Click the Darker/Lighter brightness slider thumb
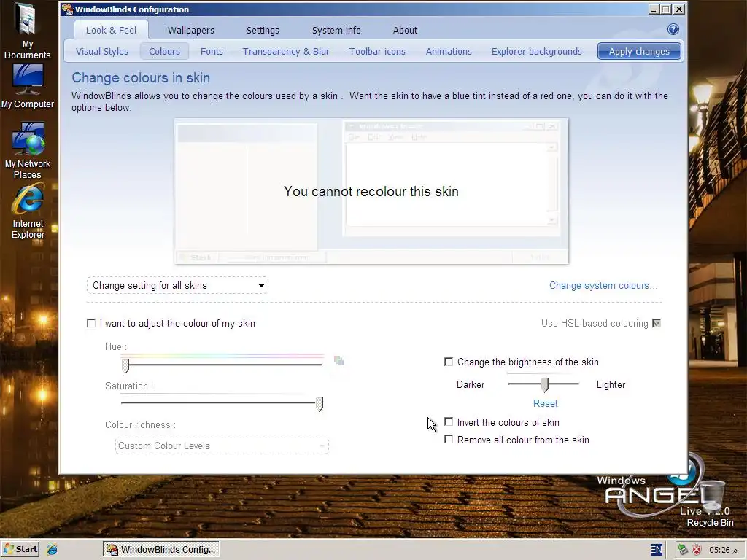Image resolution: width=747 pixels, height=560 pixels. [x=544, y=385]
